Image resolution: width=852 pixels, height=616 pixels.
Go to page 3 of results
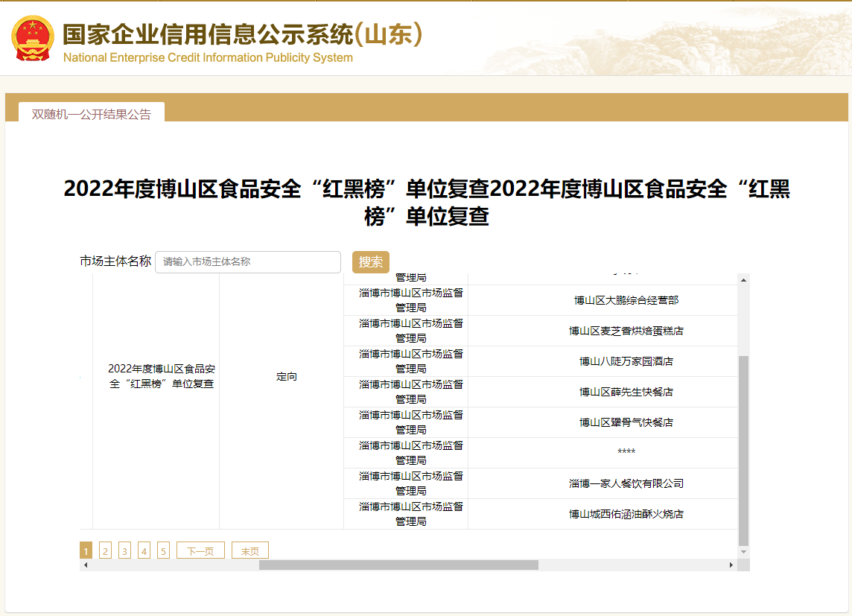(124, 551)
